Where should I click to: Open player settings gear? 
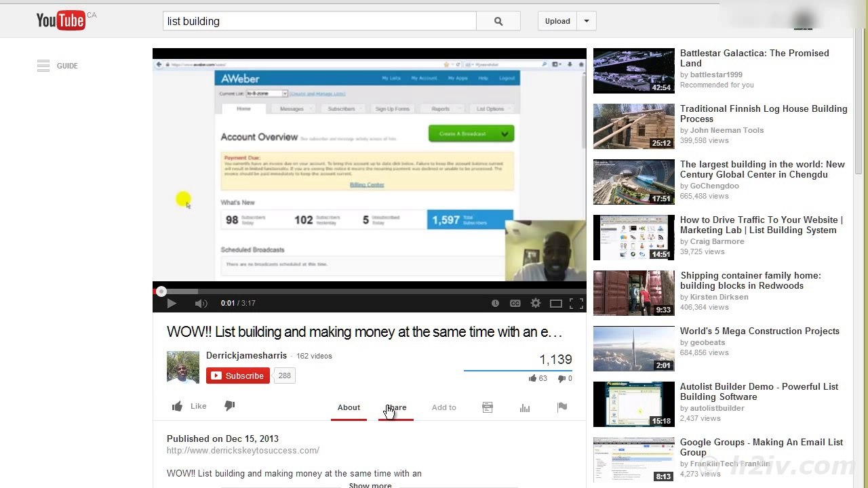(x=536, y=304)
